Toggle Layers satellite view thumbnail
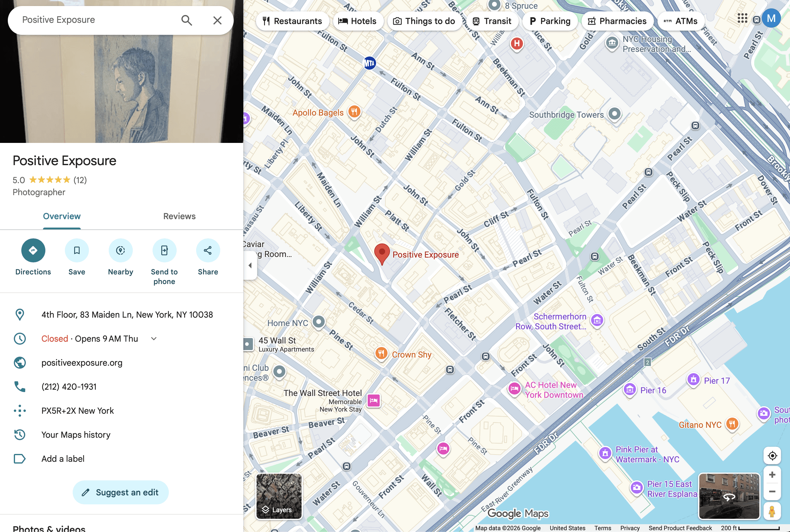 279,496
